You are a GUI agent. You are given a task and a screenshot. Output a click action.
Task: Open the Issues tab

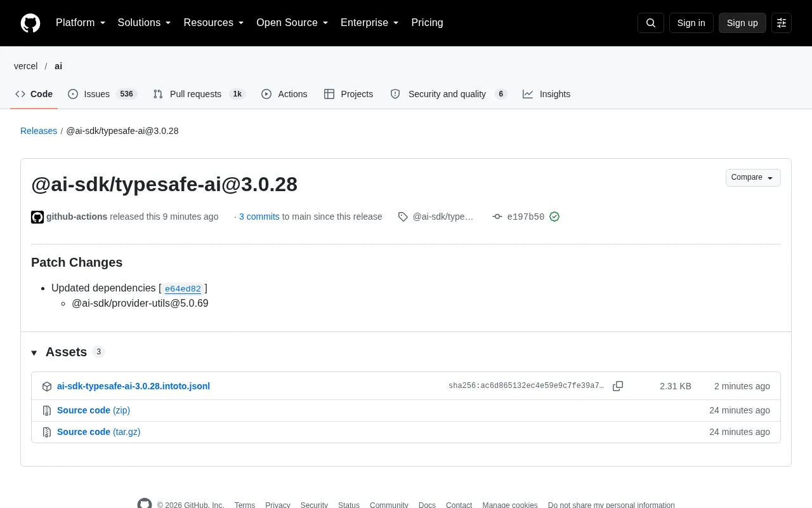click(x=102, y=94)
